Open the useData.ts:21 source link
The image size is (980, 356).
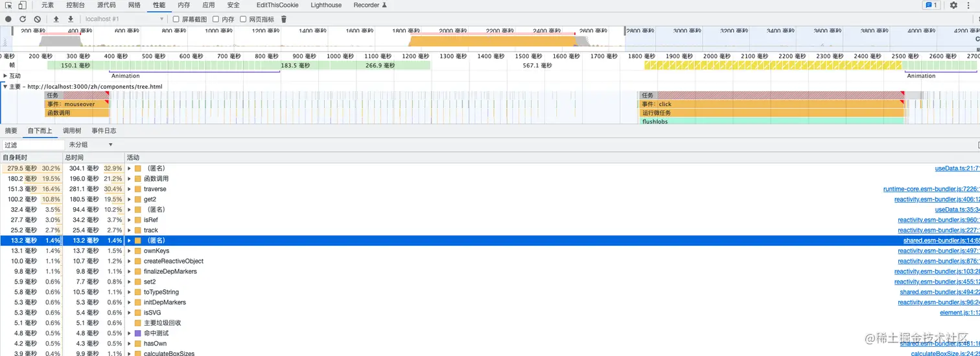[x=957, y=168]
